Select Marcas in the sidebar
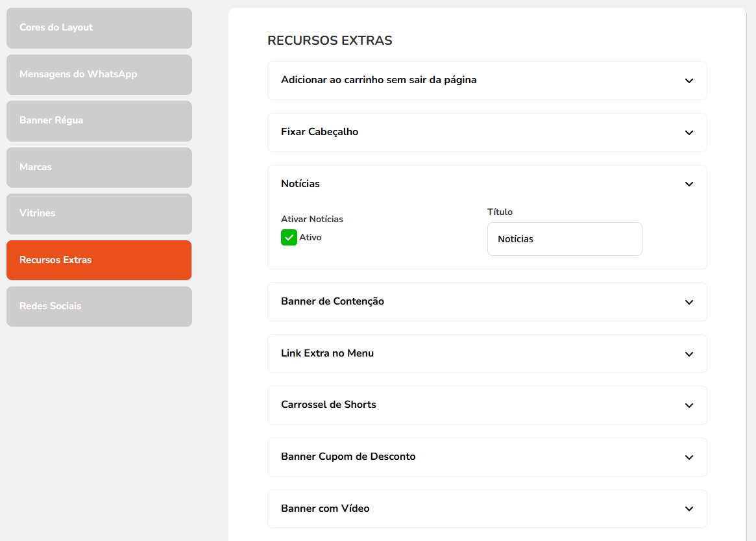The width and height of the screenshot is (756, 541). (x=99, y=167)
